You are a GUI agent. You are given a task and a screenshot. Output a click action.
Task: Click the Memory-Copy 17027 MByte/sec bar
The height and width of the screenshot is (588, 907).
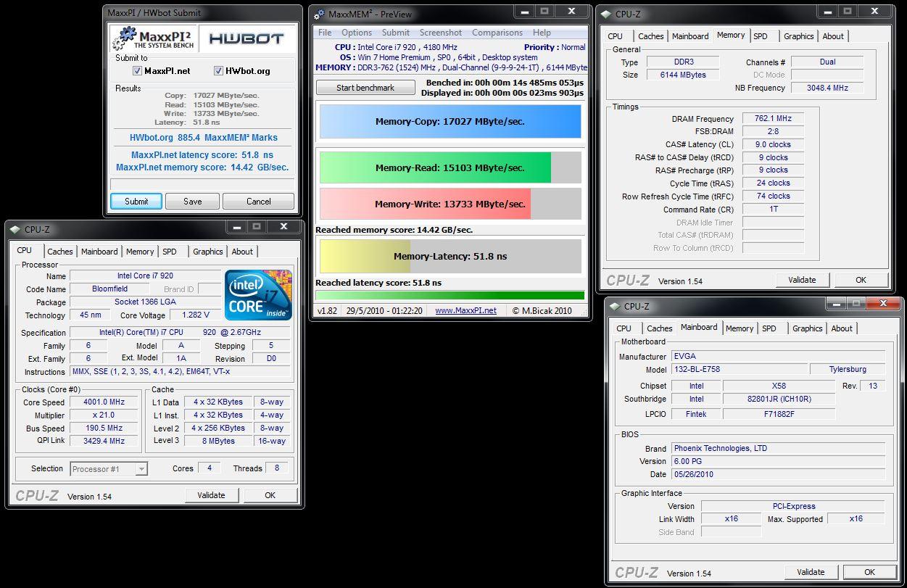(450, 122)
